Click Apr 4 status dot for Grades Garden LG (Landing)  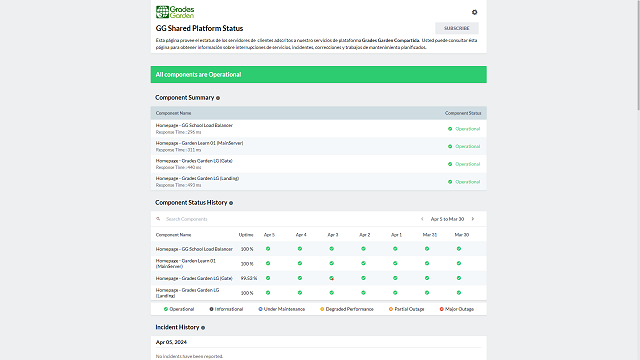pyautogui.click(x=300, y=293)
